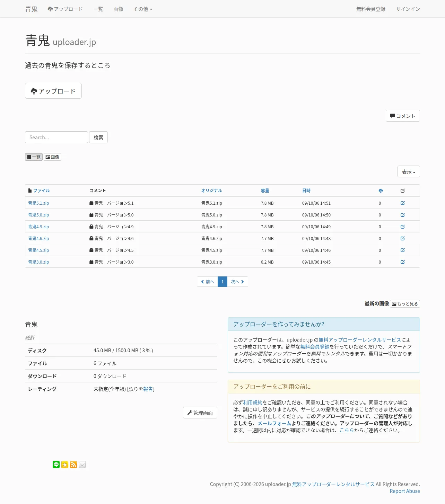
Task: Expand the 表示 dropdown
Action: (409, 171)
